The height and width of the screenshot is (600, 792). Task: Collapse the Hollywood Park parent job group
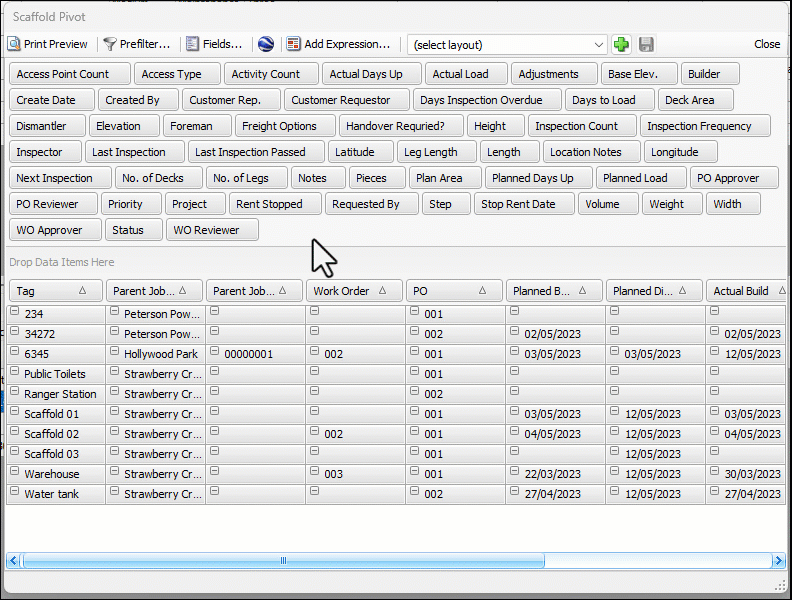click(x=115, y=352)
